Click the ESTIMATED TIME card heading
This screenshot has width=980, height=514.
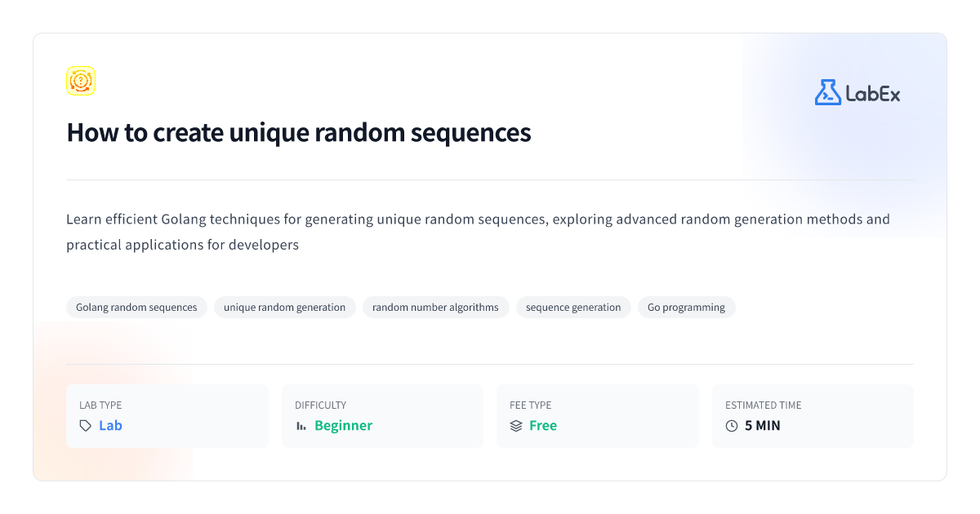764,405
